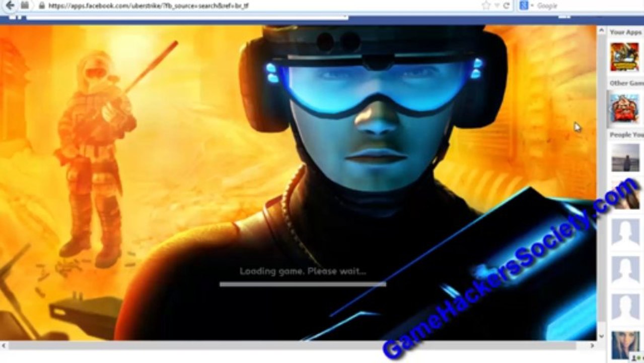The width and height of the screenshot is (644, 363).
Task: Open the game under Your Apps
Action: coord(624,57)
